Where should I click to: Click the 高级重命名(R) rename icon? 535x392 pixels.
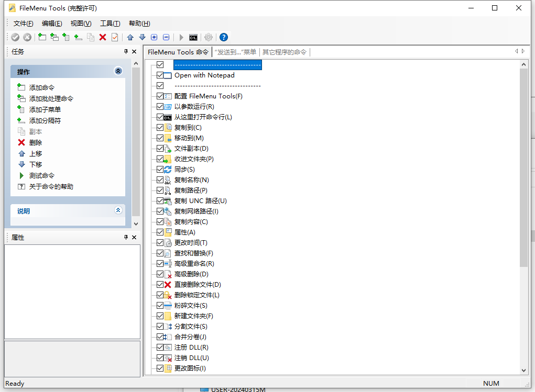pos(168,263)
